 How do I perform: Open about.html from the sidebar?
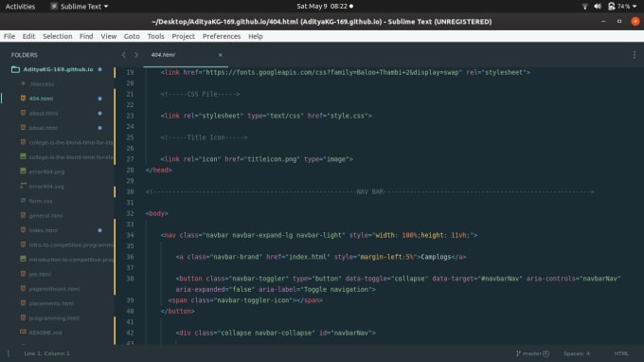pos(44,113)
